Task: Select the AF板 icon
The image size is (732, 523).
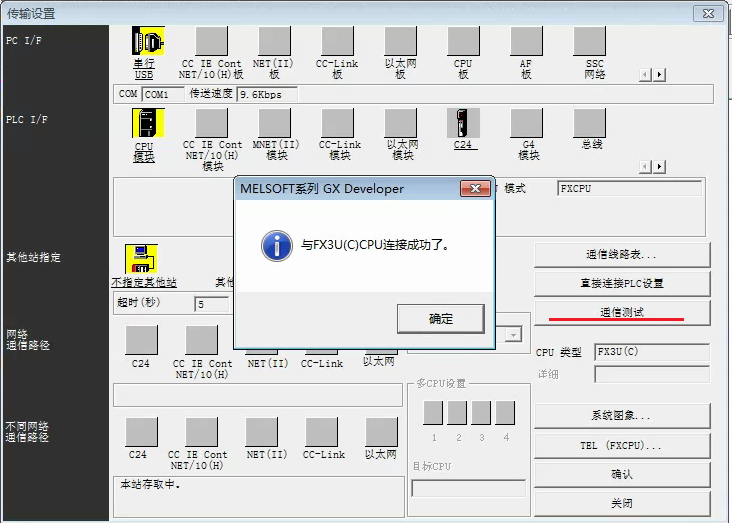Action: point(527,41)
